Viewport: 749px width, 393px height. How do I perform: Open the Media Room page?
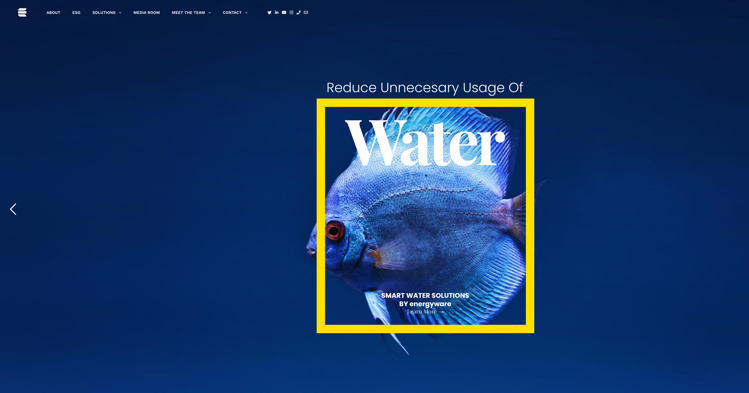click(147, 12)
